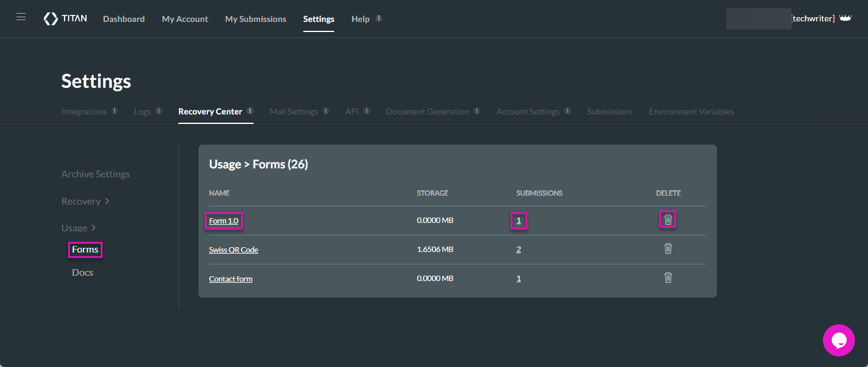Switch to the Mail Settings tab
Image resolution: width=868 pixels, height=367 pixels.
(294, 111)
